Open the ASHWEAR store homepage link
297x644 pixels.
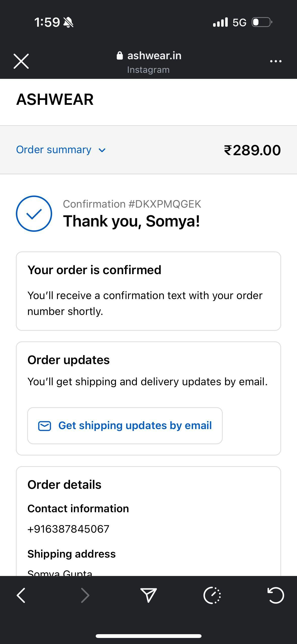(55, 100)
